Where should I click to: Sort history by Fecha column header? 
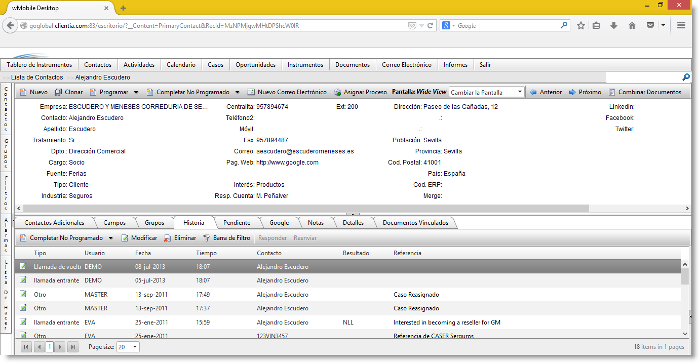(143, 253)
